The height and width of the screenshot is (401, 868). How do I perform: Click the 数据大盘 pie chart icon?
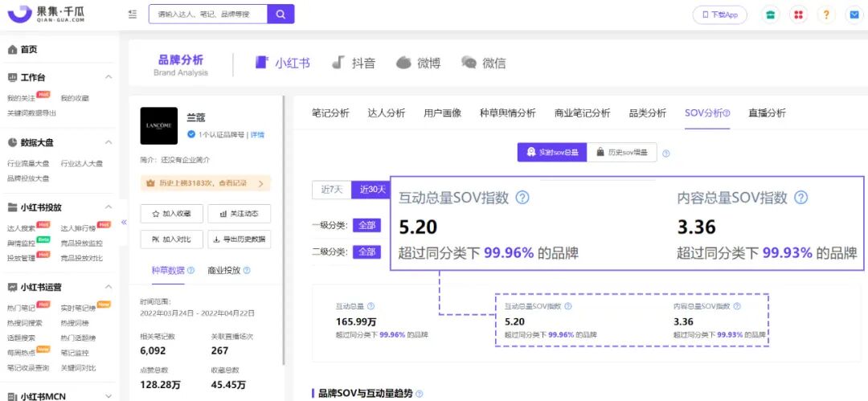click(x=12, y=142)
